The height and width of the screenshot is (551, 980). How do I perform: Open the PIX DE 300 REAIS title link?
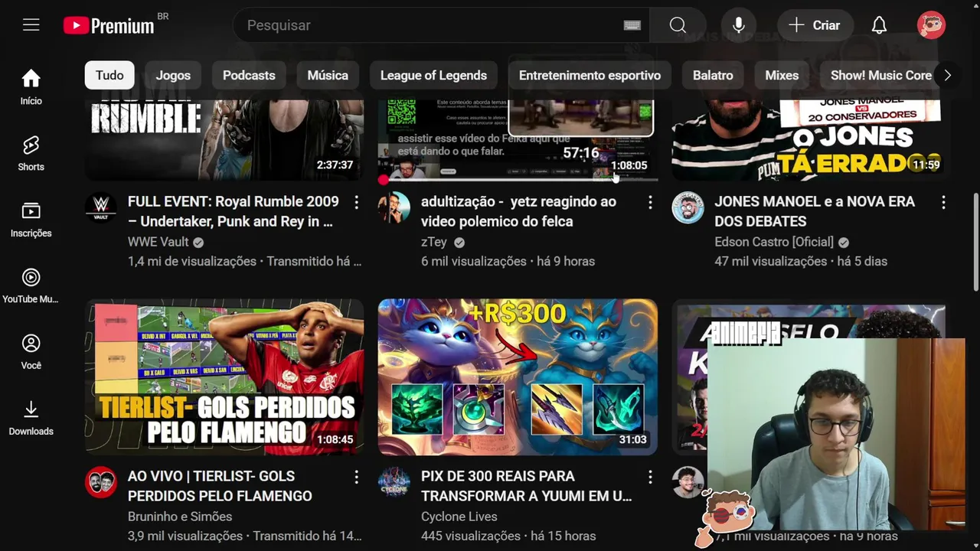[x=527, y=486]
